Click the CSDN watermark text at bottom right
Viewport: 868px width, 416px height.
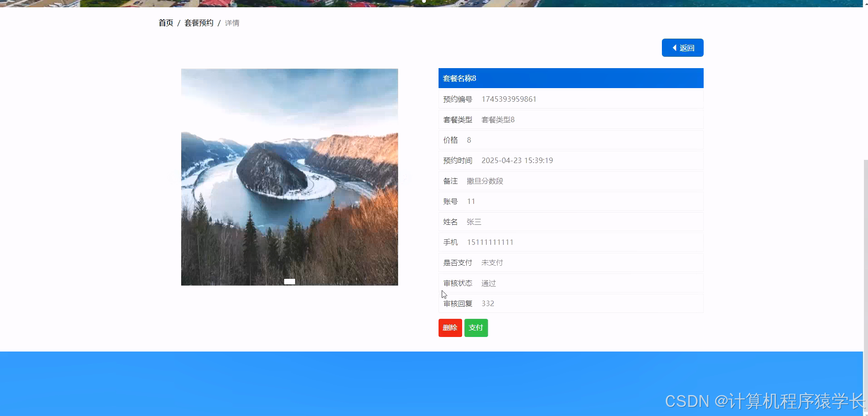tap(763, 401)
